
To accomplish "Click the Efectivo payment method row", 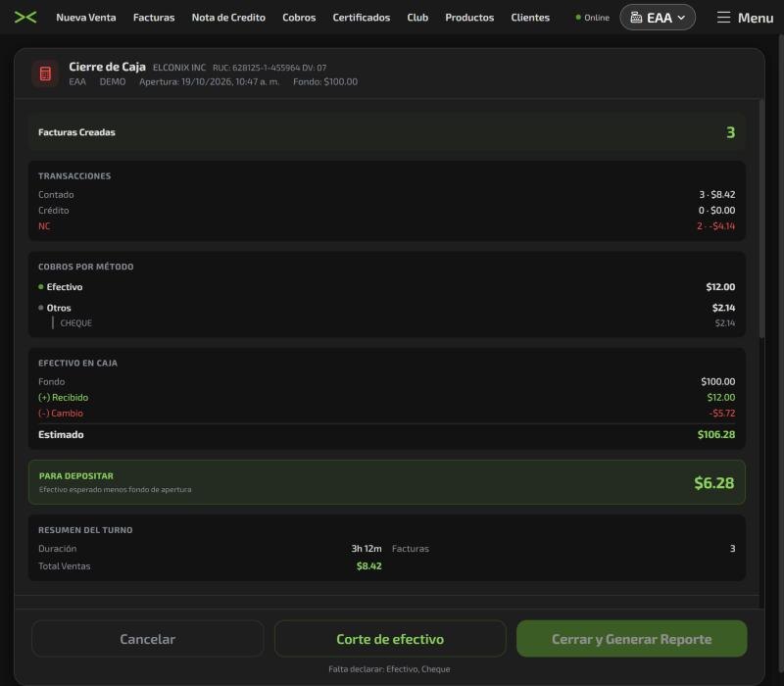I will point(386,287).
